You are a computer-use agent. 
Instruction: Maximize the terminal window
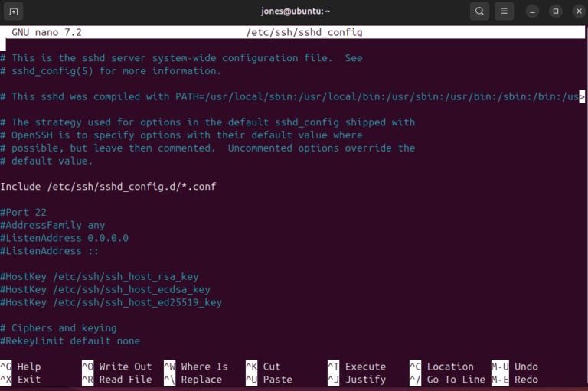tap(556, 11)
